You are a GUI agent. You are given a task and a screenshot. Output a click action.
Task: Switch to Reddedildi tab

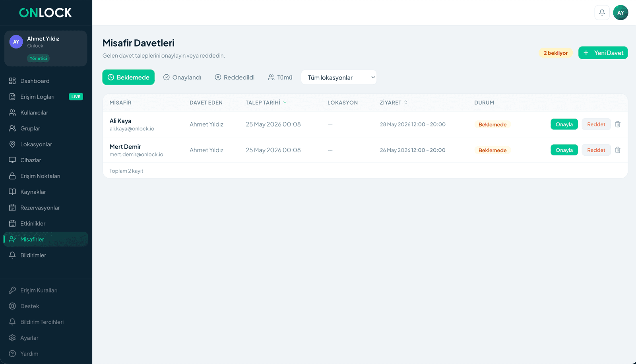(235, 77)
